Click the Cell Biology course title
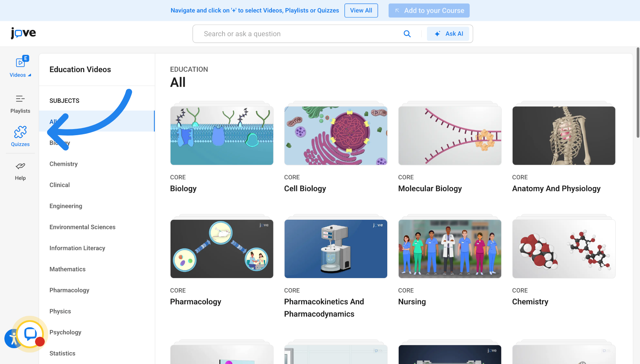The height and width of the screenshot is (364, 640). (x=305, y=189)
